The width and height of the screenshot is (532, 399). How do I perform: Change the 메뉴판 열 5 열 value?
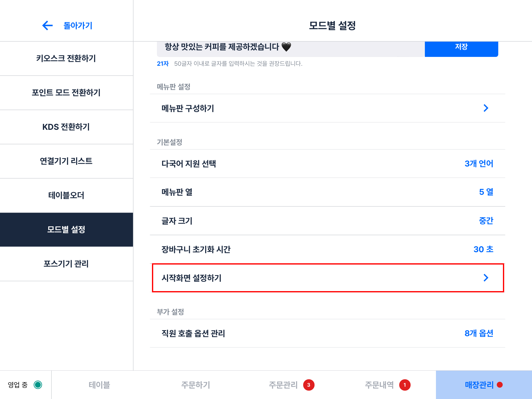[486, 192]
